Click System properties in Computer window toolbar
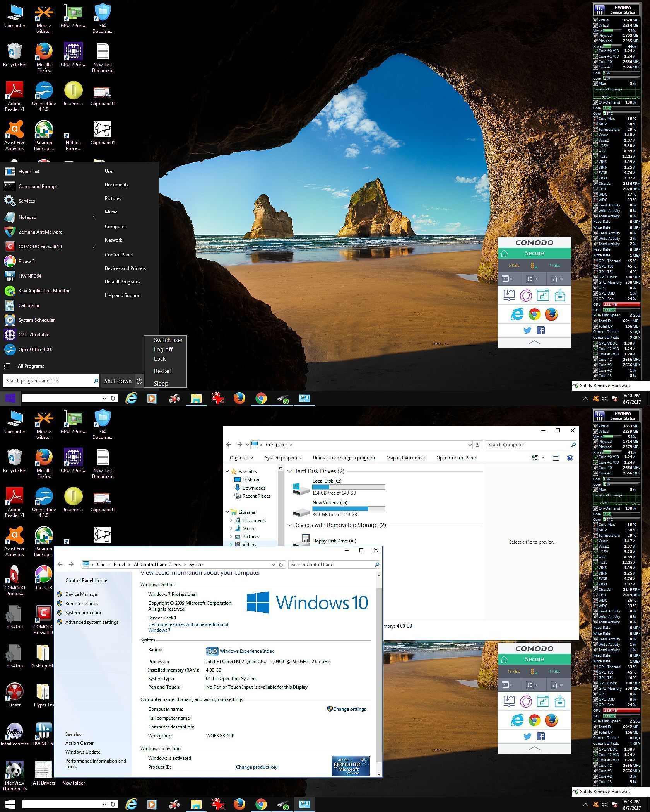This screenshot has height=812, width=650. point(283,458)
